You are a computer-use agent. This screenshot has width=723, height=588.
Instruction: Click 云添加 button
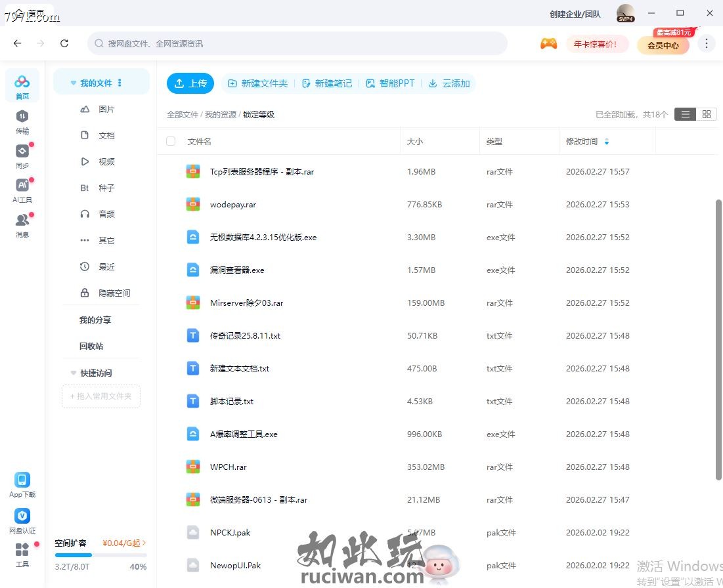(x=449, y=83)
